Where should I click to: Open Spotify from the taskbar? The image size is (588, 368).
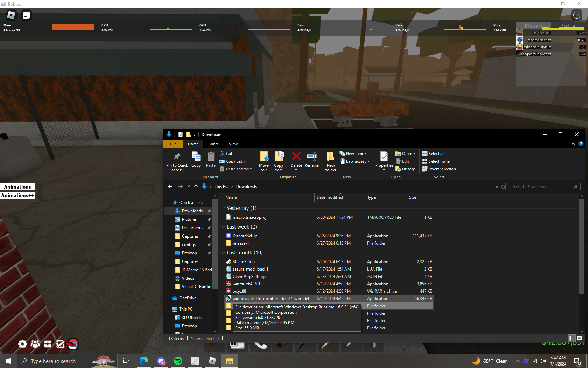178,361
